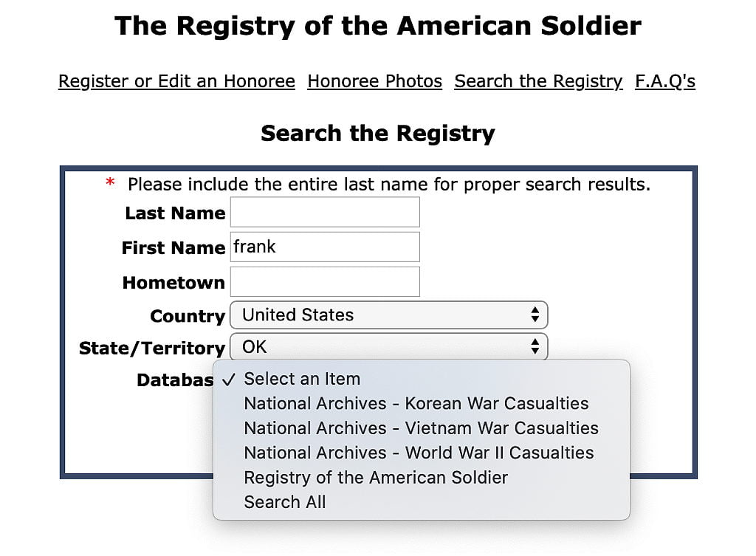Click the stepper arrows on State/Territory dropdown

click(x=535, y=347)
